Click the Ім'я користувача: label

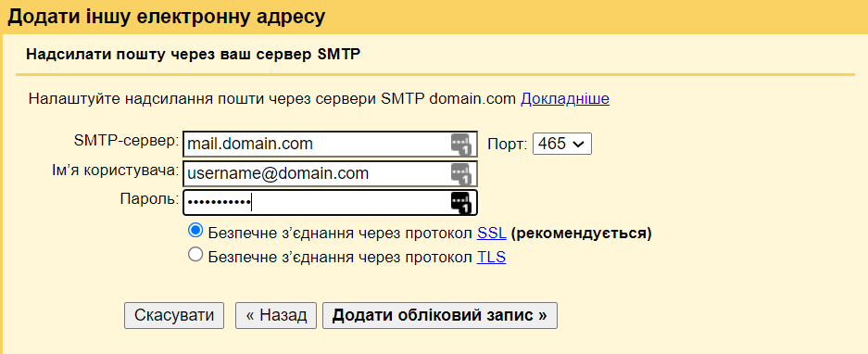[115, 171]
